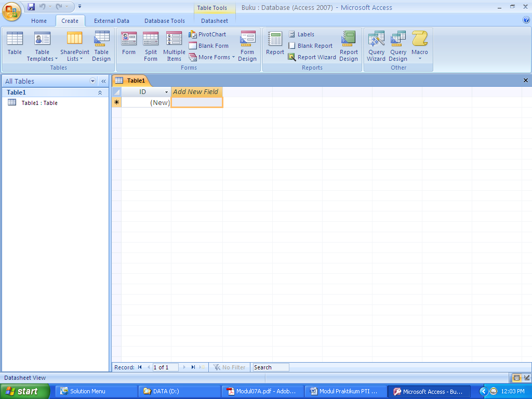The height and width of the screenshot is (399, 532).
Task: Click the No Filter indicator
Action: point(229,367)
